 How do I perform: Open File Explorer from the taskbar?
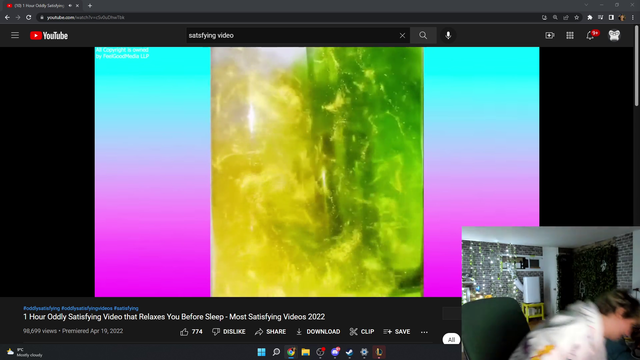pyautogui.click(x=306, y=352)
